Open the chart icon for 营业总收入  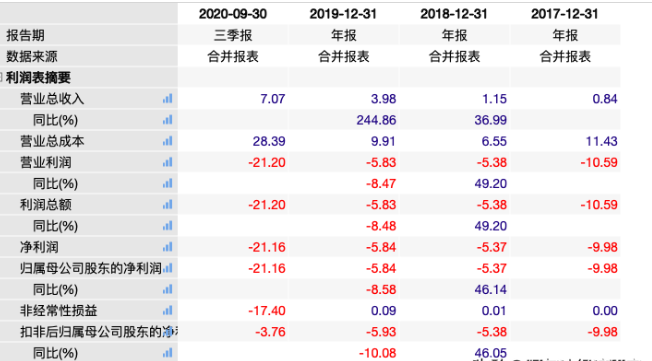[x=168, y=99]
